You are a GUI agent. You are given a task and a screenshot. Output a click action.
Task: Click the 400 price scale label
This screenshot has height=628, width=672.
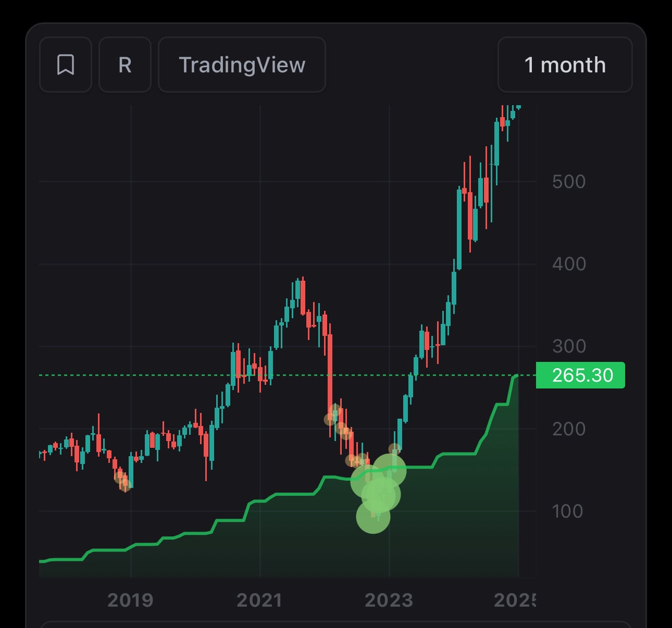click(569, 264)
